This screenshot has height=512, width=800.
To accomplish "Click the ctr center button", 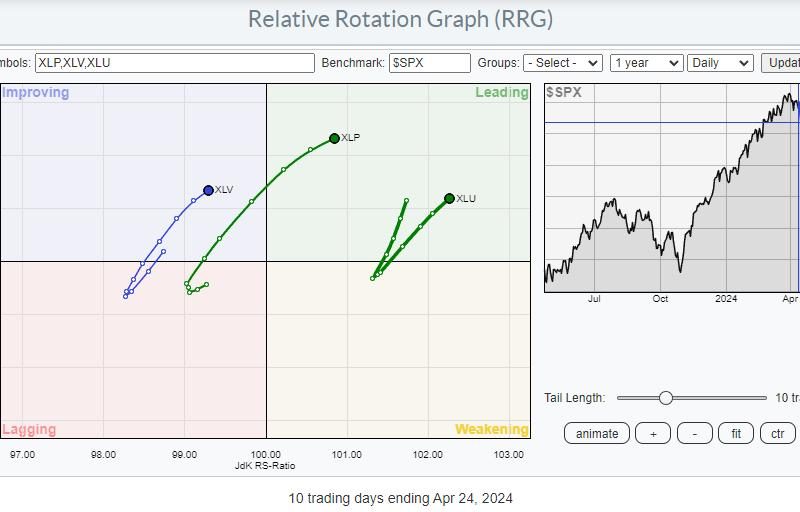I will (778, 434).
